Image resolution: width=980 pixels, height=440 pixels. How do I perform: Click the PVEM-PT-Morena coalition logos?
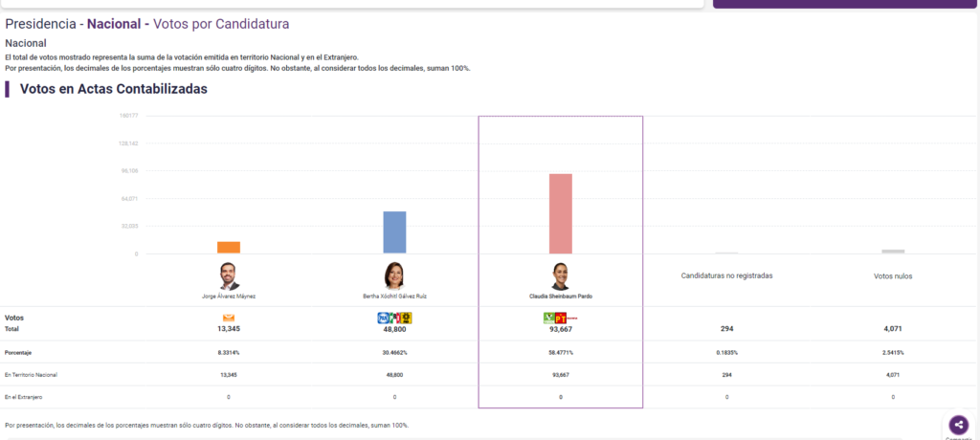coord(560,318)
